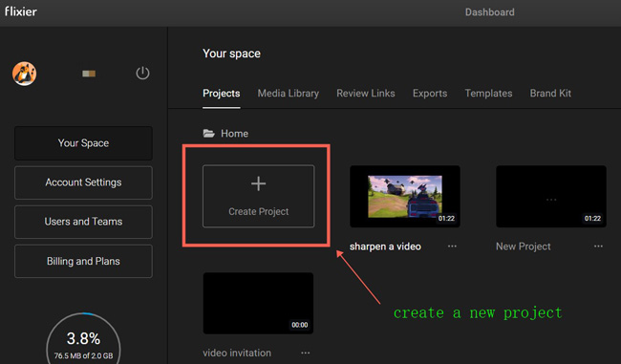Open options menu for sharpen a video
621x364 pixels.
pos(452,246)
